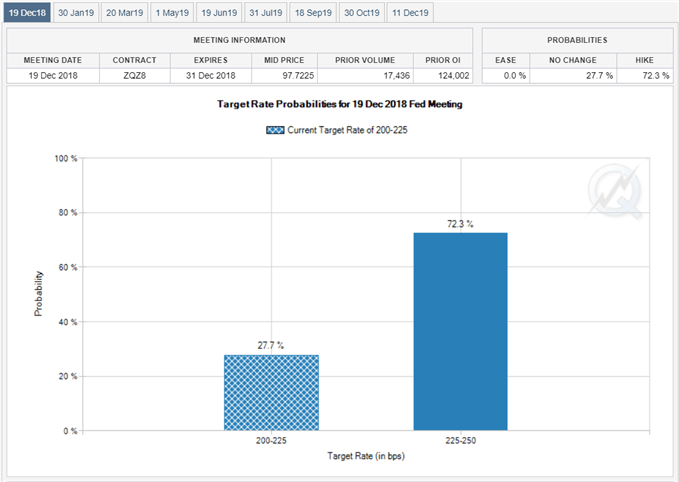This screenshot has height=482, width=679.
Task: Click the EASE column header
Action: click(506, 60)
